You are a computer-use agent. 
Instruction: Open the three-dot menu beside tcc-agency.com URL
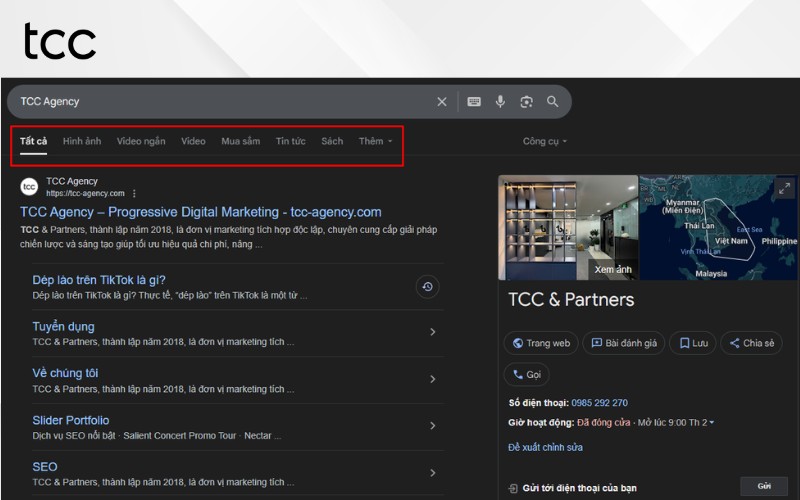(x=134, y=193)
